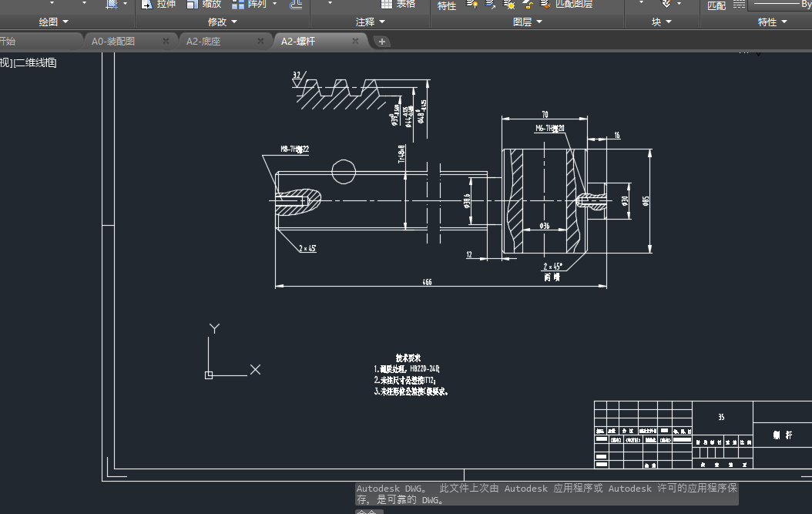Click the circle drawn on the screw shaft
Viewport: 812px width, 514px height.
344,172
